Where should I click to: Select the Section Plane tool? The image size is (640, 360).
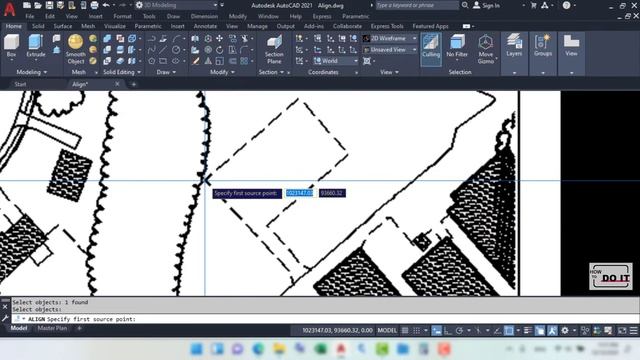coord(274,49)
